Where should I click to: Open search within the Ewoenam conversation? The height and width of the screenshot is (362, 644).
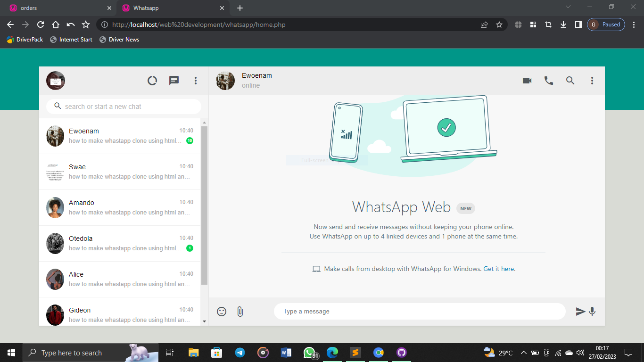pos(570,80)
